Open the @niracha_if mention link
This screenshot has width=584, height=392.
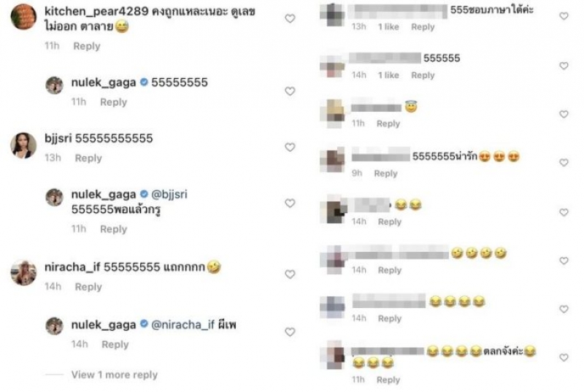[182, 325]
